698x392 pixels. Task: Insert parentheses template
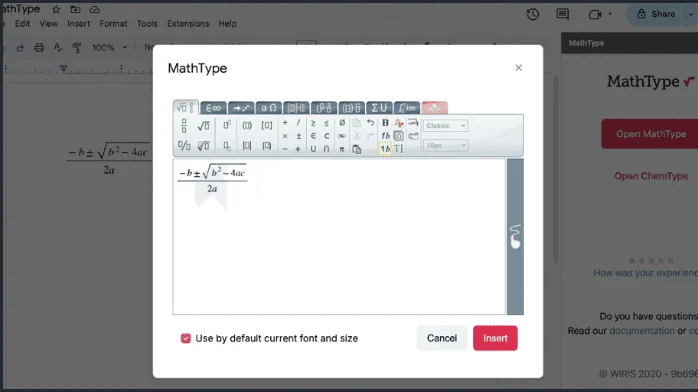point(247,125)
